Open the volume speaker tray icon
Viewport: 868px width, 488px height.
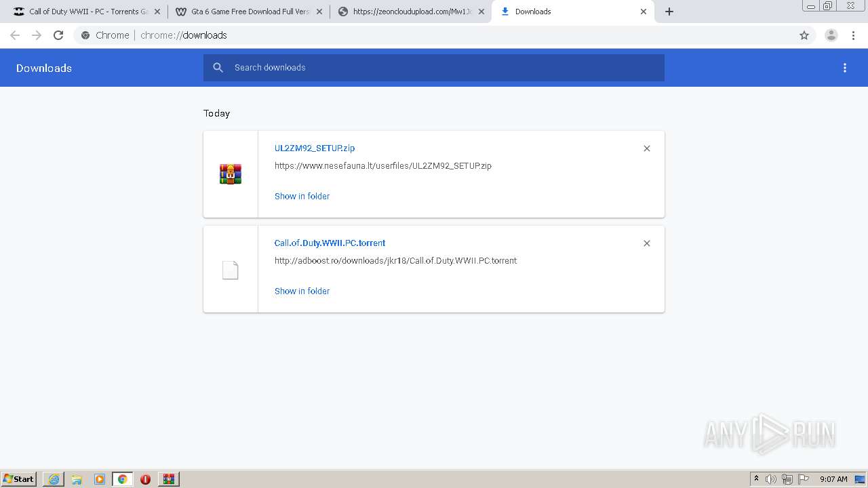click(x=771, y=479)
